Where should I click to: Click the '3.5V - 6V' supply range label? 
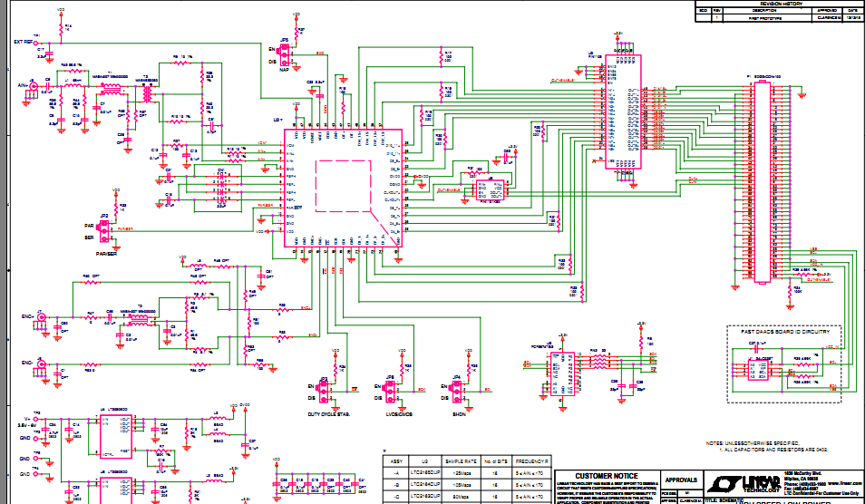pos(26,426)
